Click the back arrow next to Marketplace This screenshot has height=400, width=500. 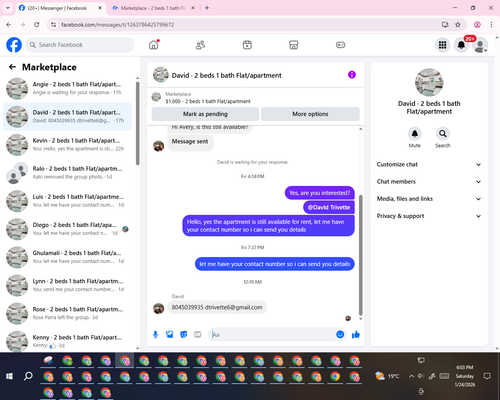point(12,67)
